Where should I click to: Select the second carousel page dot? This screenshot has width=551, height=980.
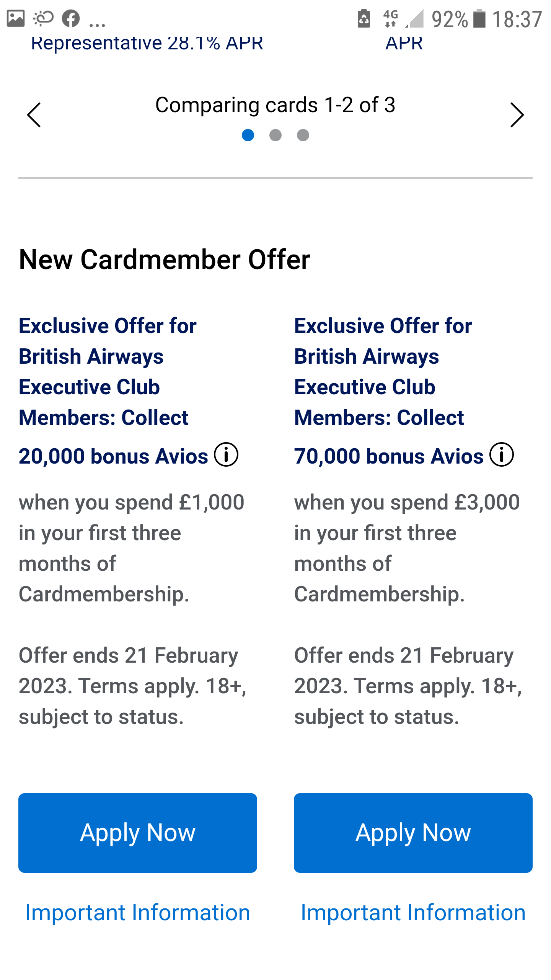point(275,135)
